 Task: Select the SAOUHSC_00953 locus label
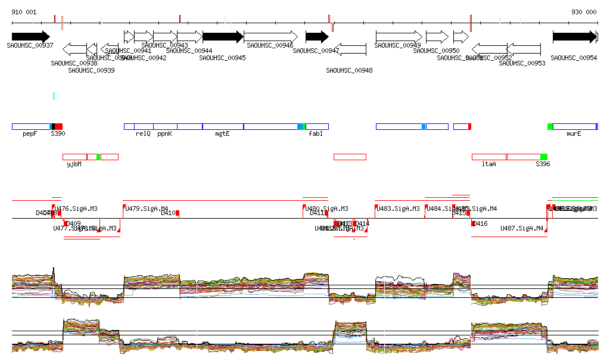(522, 63)
